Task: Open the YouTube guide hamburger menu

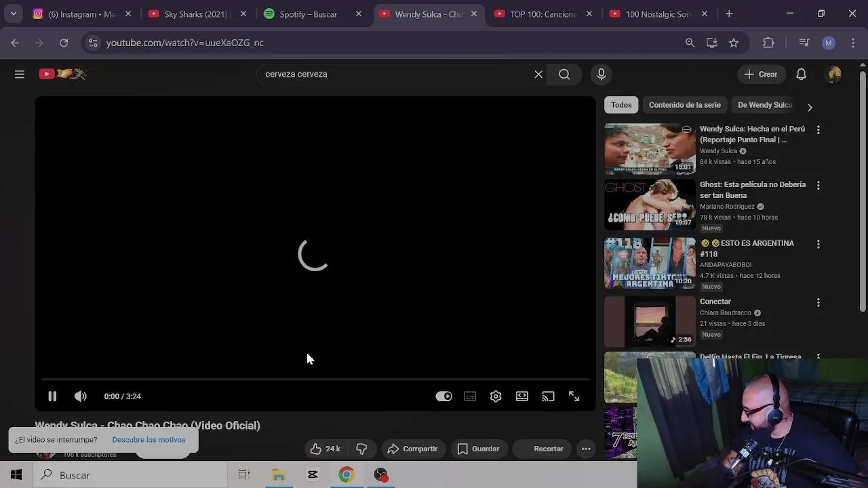Action: 20,74
